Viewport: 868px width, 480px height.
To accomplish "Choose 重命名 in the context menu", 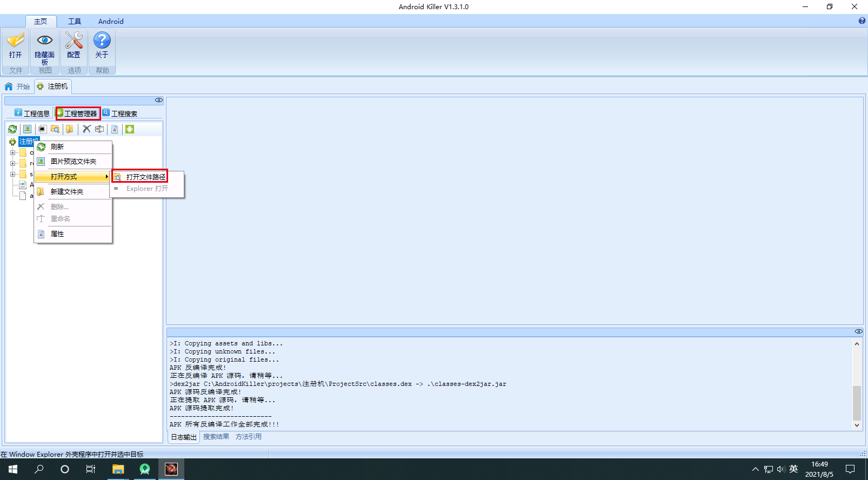I will (x=73, y=219).
